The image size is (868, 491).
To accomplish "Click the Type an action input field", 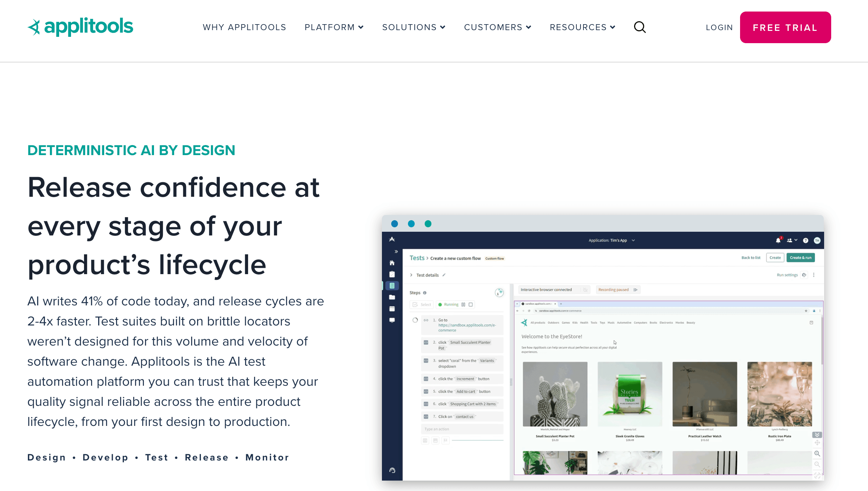I will 462,429.
